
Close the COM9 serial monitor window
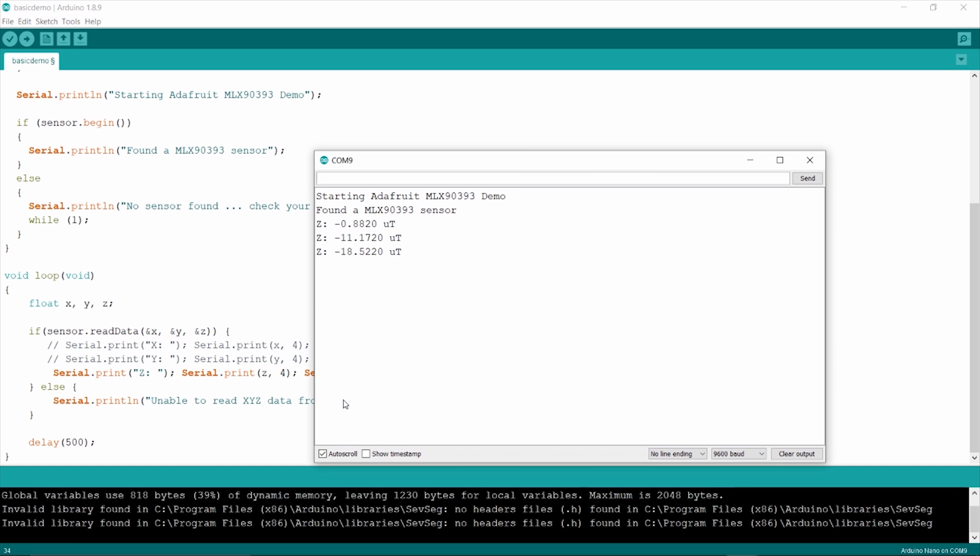pos(810,160)
